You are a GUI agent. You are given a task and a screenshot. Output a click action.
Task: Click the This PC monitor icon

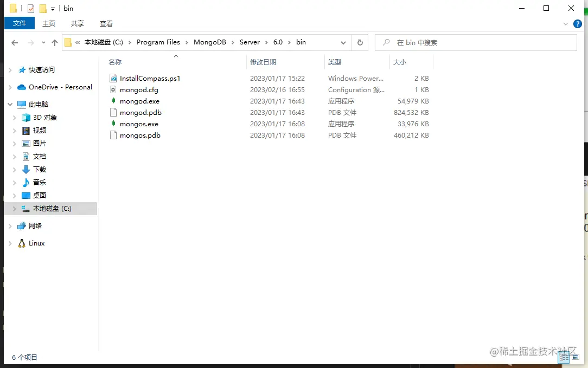point(22,104)
